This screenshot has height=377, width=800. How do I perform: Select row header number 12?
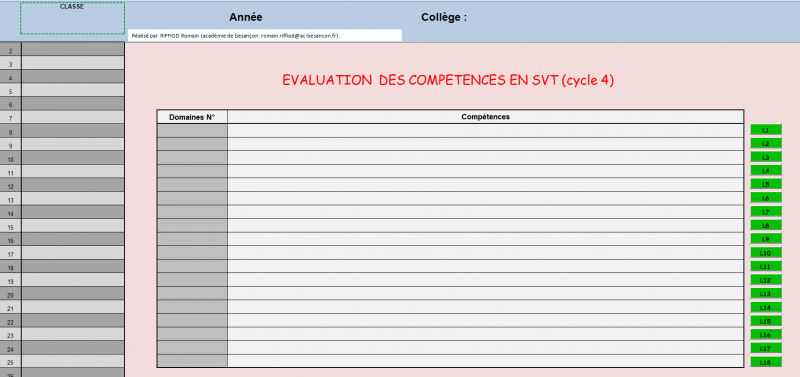[x=11, y=187]
